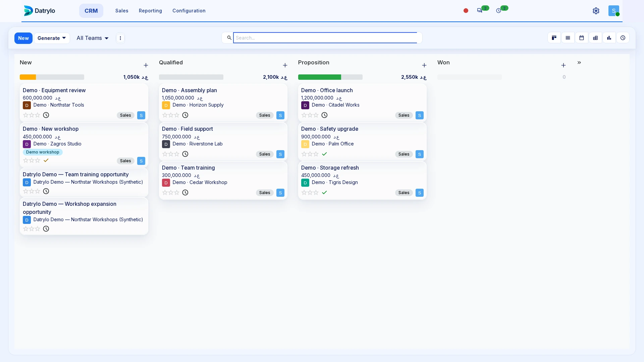Screen dimensions: 644x362
Task: Open the Demo · Field support card
Action: tap(223, 142)
